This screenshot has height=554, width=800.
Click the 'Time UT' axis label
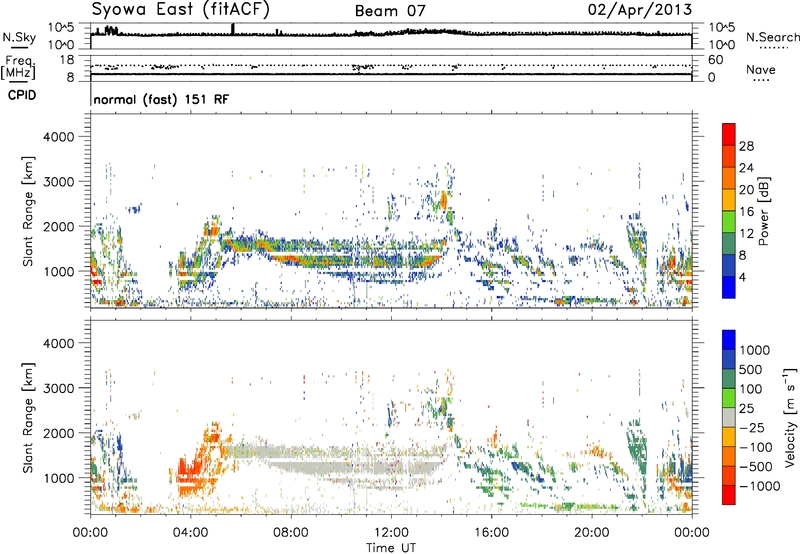[391, 548]
